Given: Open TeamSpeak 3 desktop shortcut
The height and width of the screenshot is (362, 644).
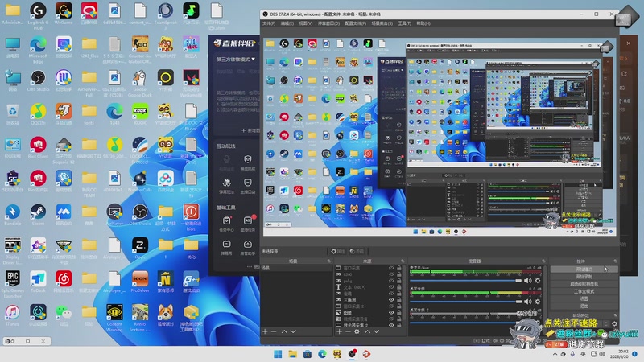Looking at the screenshot, I should [166, 15].
